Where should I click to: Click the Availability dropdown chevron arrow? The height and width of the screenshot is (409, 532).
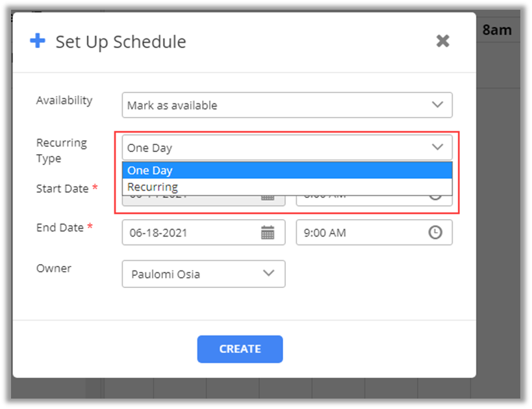(x=437, y=105)
